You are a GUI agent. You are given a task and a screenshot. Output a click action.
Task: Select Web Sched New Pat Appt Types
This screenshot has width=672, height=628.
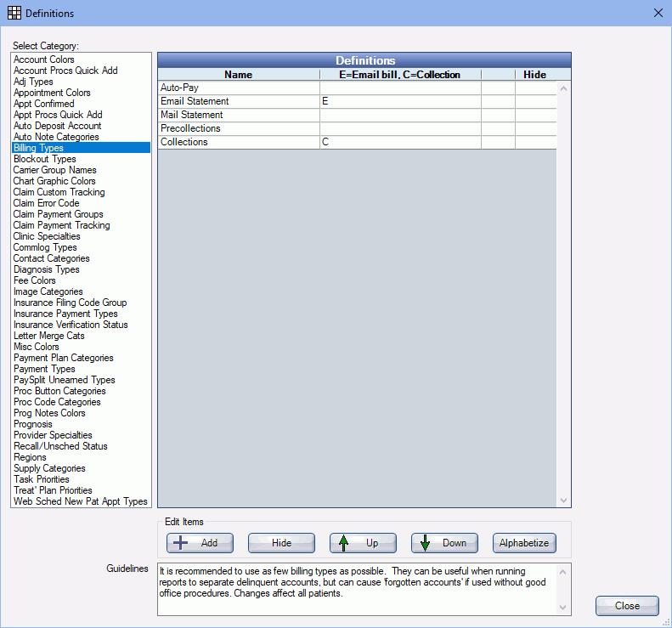pos(81,501)
